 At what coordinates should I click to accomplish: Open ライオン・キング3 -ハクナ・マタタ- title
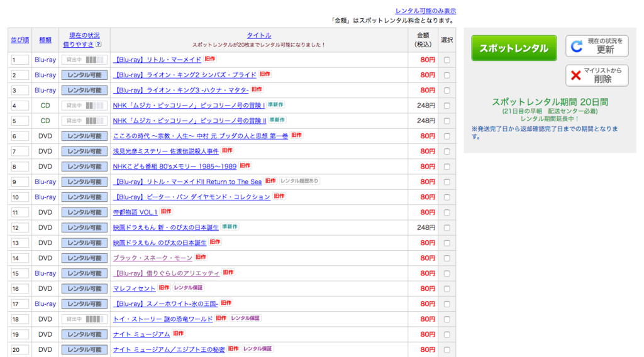180,91
